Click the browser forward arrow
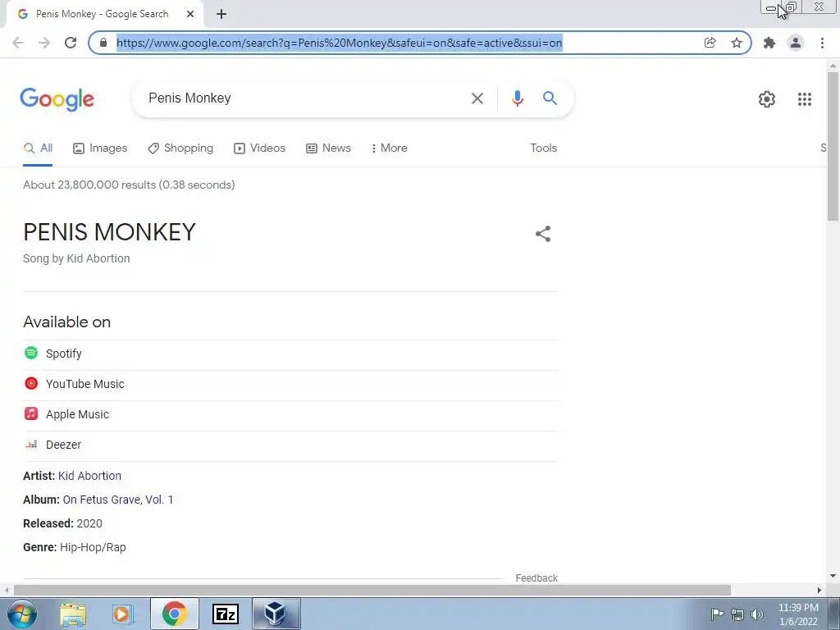Screen dimensions: 840x630 [x=44, y=43]
